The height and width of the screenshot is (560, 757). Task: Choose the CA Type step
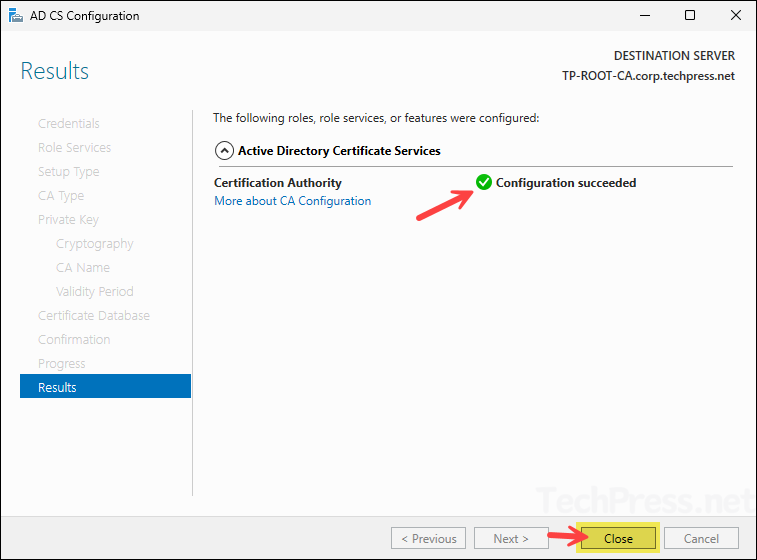click(x=61, y=196)
